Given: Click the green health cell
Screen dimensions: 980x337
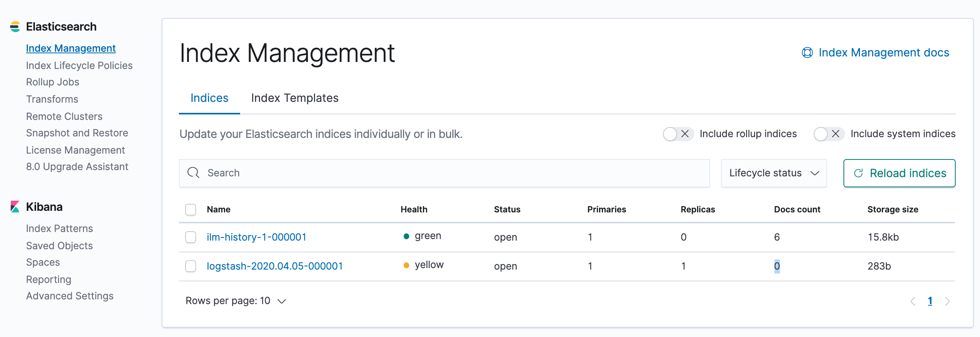Looking at the screenshot, I should click(423, 236).
